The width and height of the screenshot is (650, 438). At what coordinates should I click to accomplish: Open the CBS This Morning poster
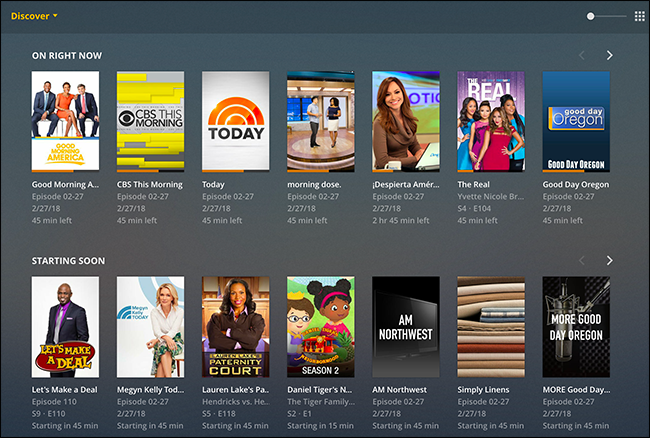[150, 121]
